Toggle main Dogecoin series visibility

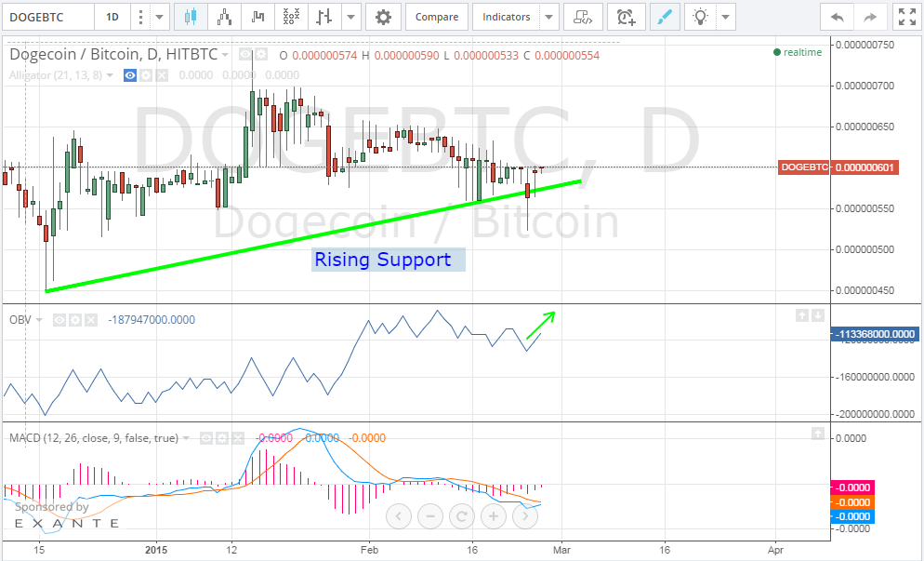pyautogui.click(x=245, y=55)
